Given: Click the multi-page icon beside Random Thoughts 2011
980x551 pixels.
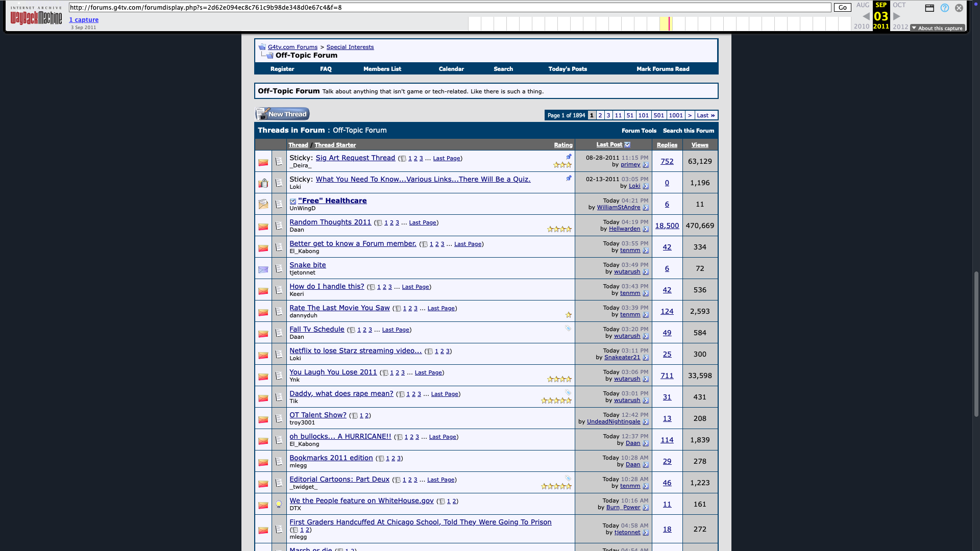Looking at the screenshot, I should pos(379,223).
